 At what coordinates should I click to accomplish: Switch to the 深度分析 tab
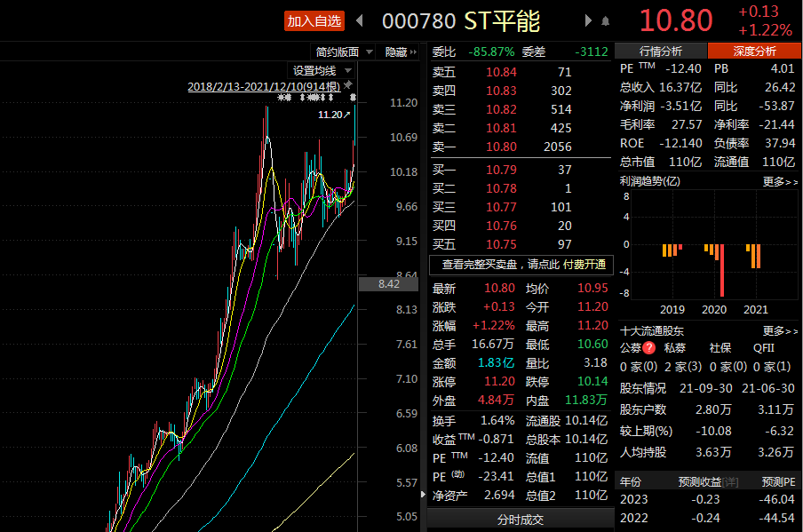tap(754, 52)
